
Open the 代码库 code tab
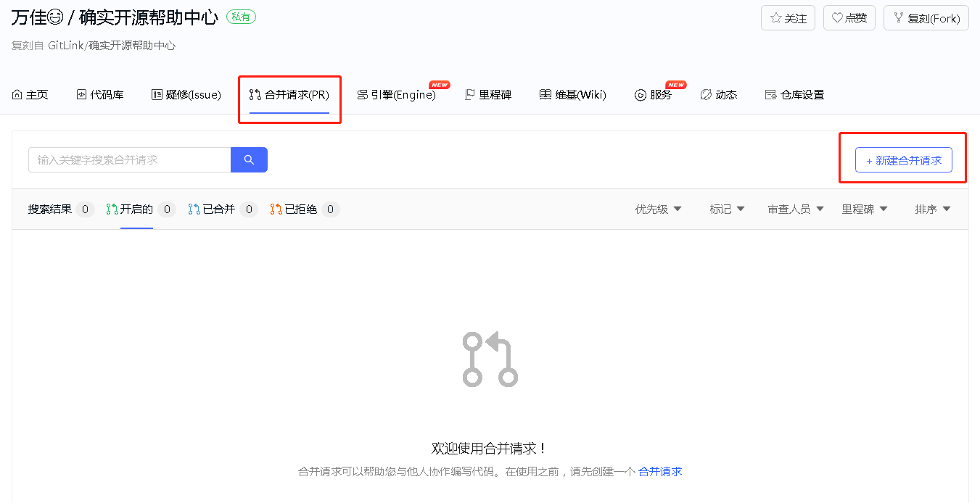(x=100, y=95)
